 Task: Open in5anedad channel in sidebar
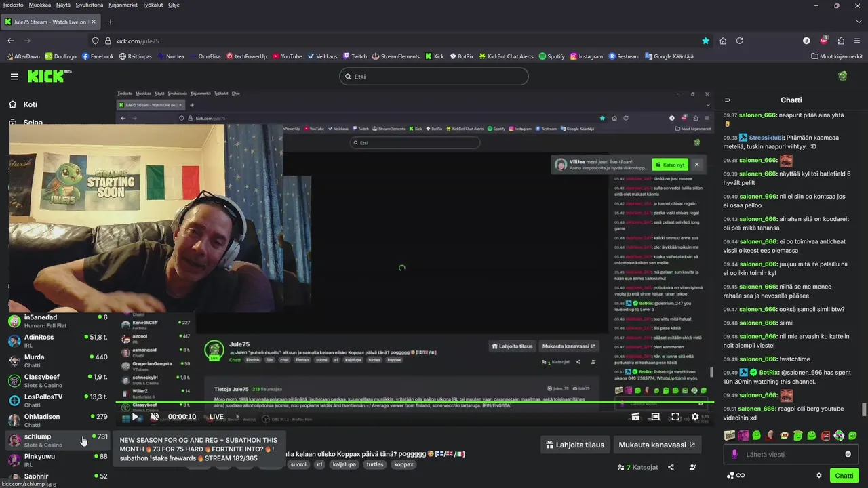click(x=58, y=321)
